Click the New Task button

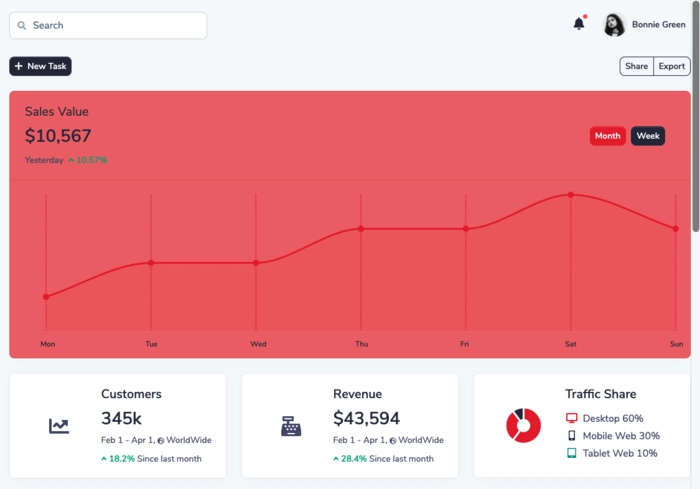[x=40, y=66]
